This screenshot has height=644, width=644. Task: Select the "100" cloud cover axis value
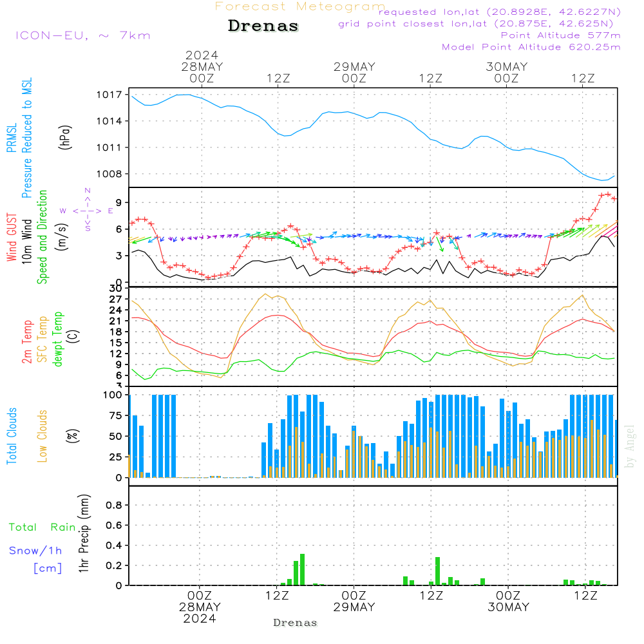(x=113, y=395)
